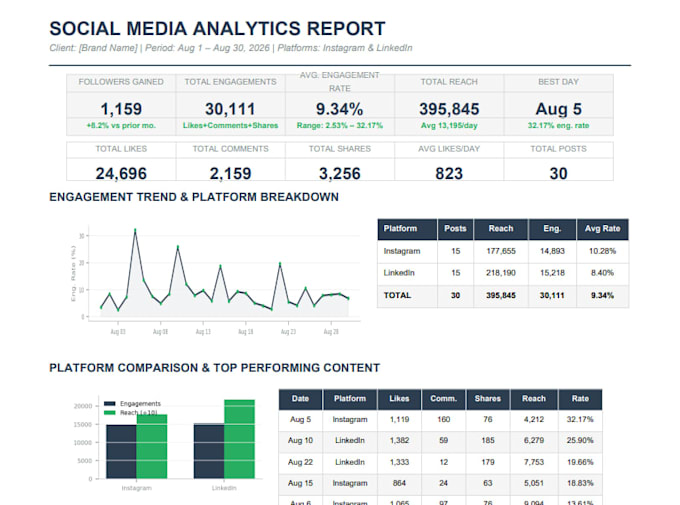Image resolution: width=680 pixels, height=505 pixels.
Task: Select the TOTAL row label in breakdown table
Action: (x=397, y=295)
